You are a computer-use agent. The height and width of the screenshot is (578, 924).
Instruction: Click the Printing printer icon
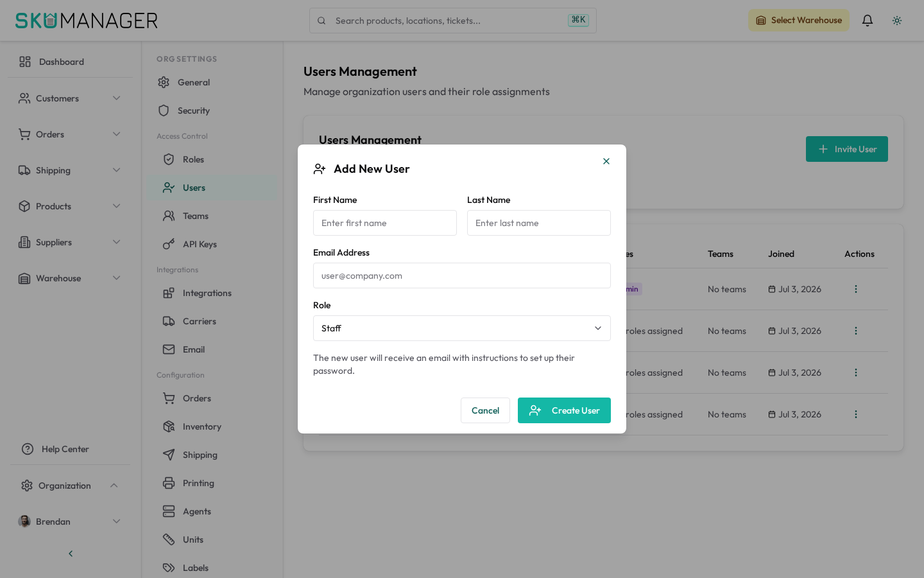tap(169, 483)
